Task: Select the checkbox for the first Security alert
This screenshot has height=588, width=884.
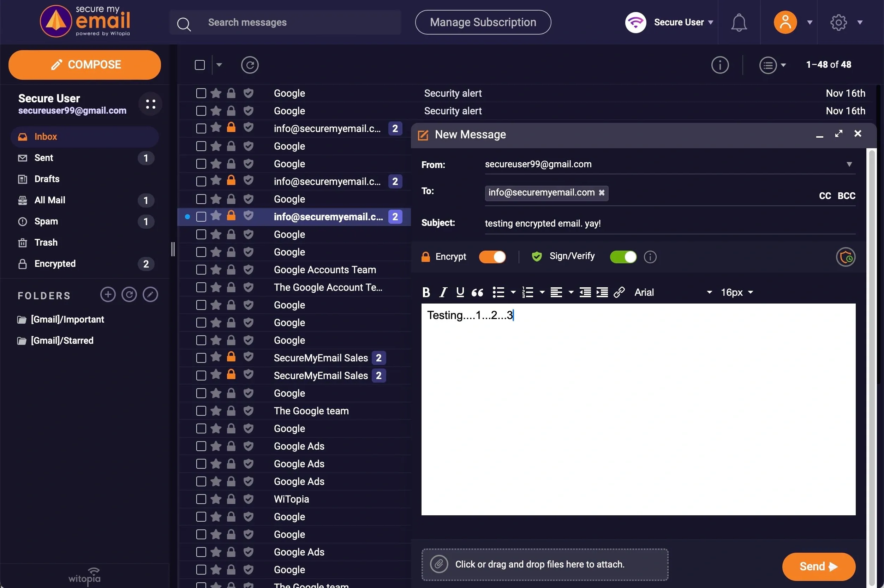Action: point(201,93)
